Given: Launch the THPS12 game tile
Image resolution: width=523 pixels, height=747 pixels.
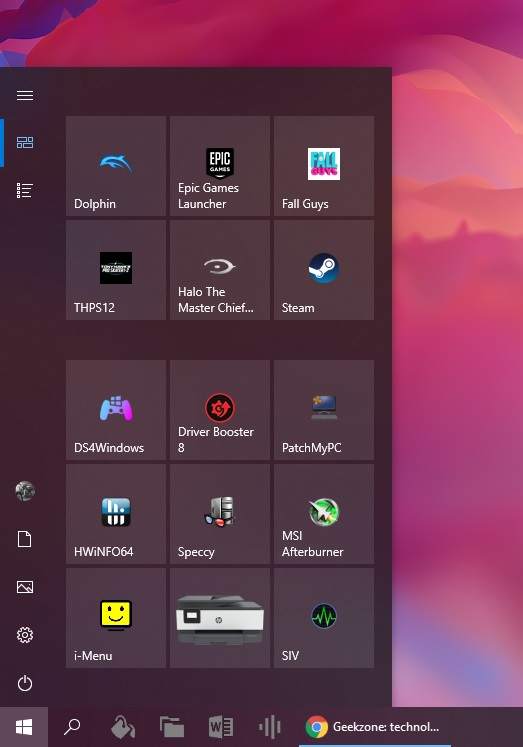Looking at the screenshot, I should point(116,270).
